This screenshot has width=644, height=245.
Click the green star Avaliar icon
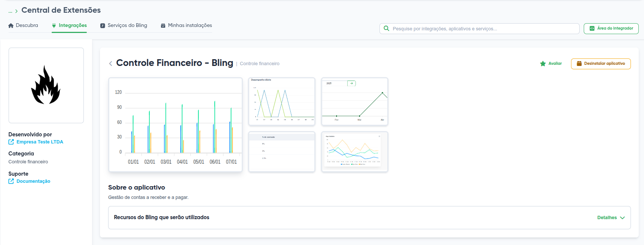tap(543, 64)
